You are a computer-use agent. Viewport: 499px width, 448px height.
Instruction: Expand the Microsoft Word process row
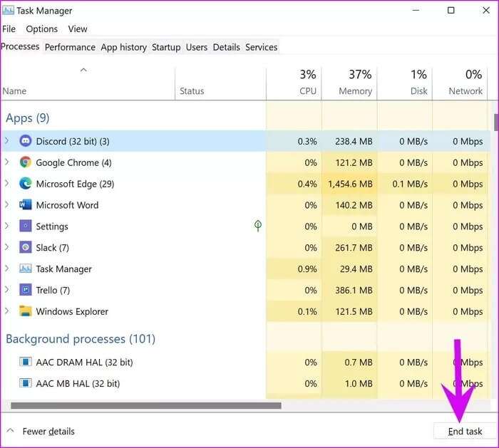tap(7, 204)
